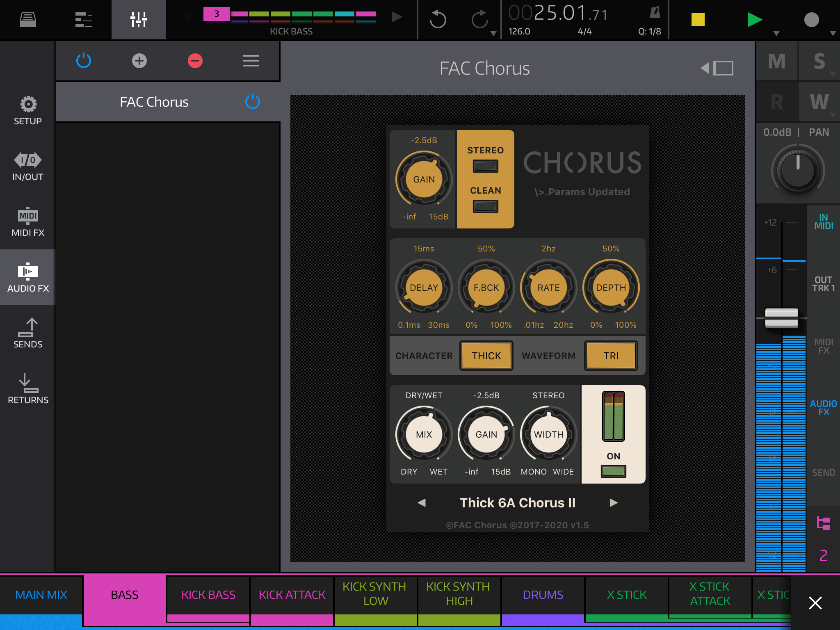840x630 pixels.
Task: Click the DELAY knob
Action: [424, 288]
